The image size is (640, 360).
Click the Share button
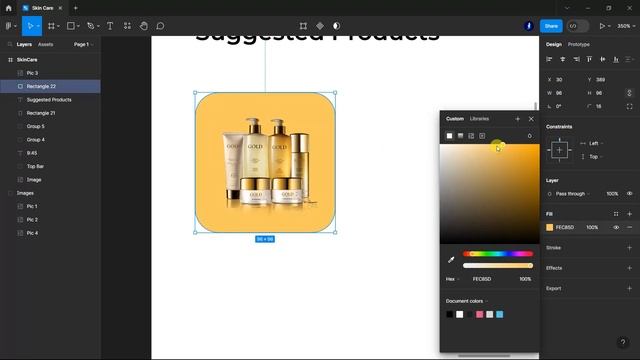coord(551,26)
